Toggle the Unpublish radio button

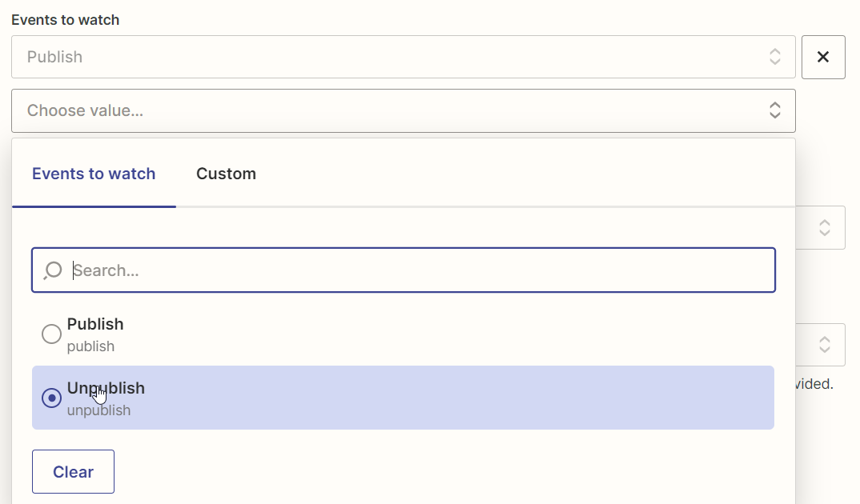(x=51, y=398)
